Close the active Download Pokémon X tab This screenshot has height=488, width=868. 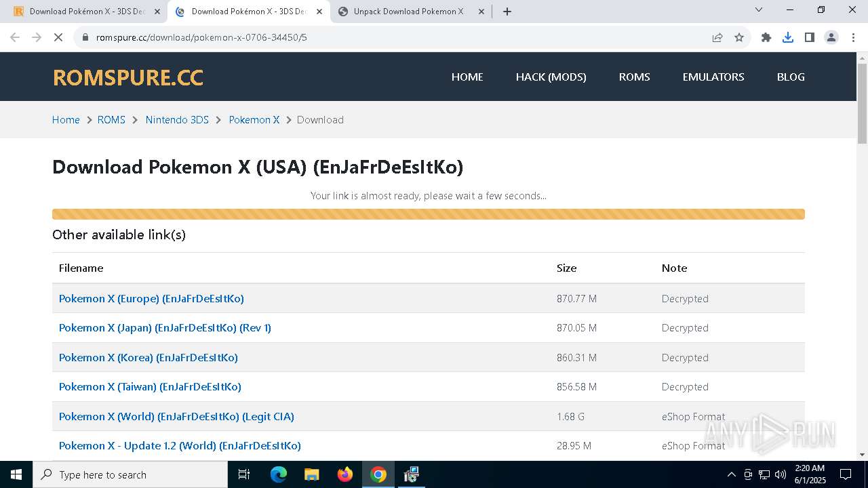pyautogui.click(x=319, y=12)
